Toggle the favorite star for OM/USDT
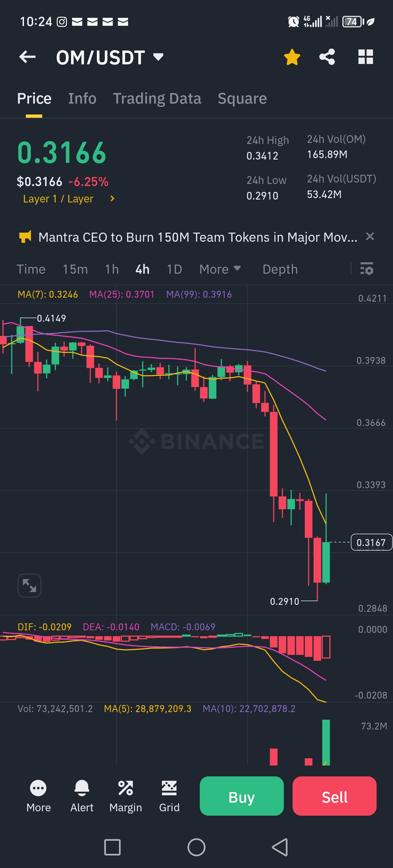Viewport: 393px width, 868px height. tap(292, 57)
